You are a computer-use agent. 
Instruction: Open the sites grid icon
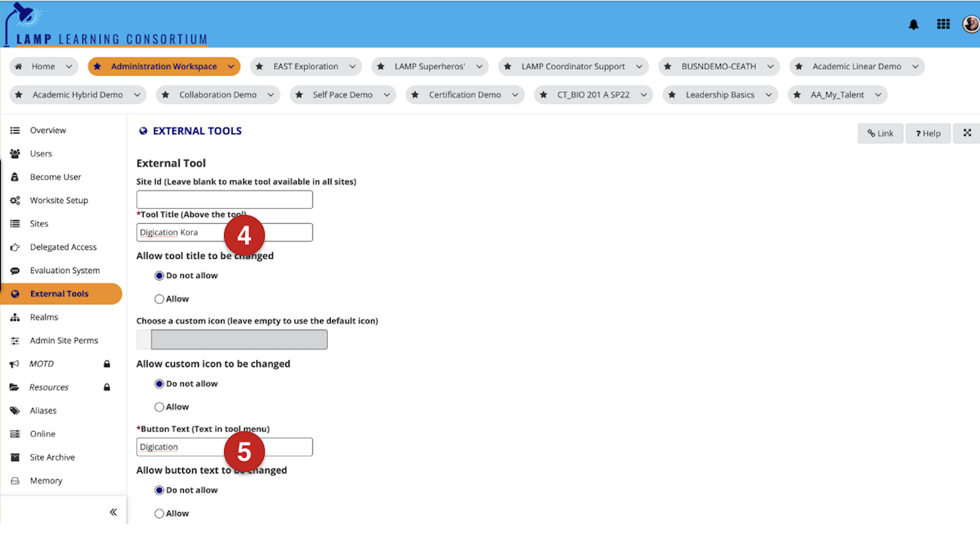(943, 24)
